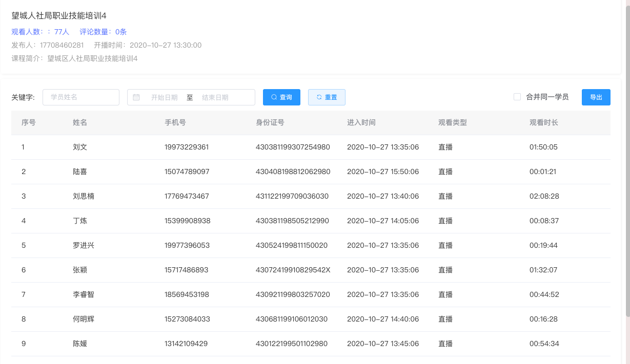This screenshot has width=630, height=364.
Task: Click phone number 15273084033
Action: pos(187,319)
